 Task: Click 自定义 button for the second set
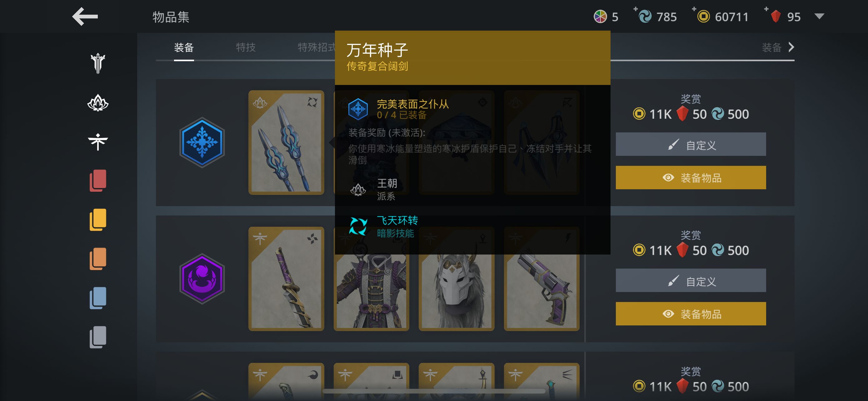[x=691, y=280]
